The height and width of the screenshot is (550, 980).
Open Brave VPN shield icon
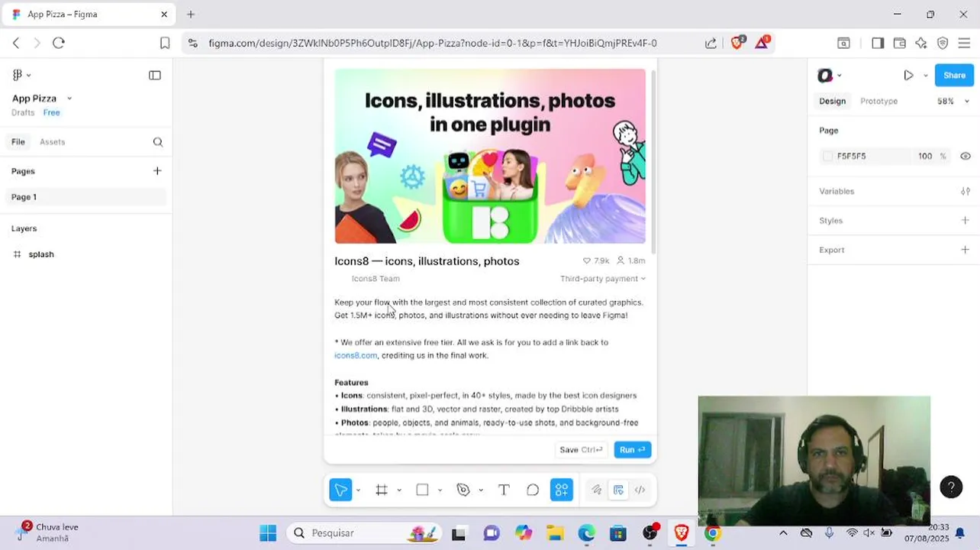[x=943, y=44]
